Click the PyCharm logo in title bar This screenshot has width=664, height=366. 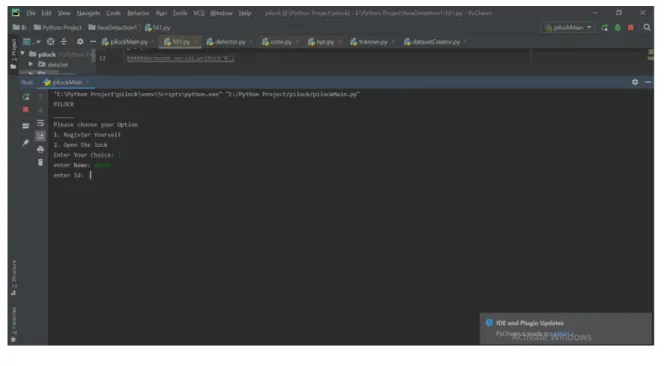16,13
